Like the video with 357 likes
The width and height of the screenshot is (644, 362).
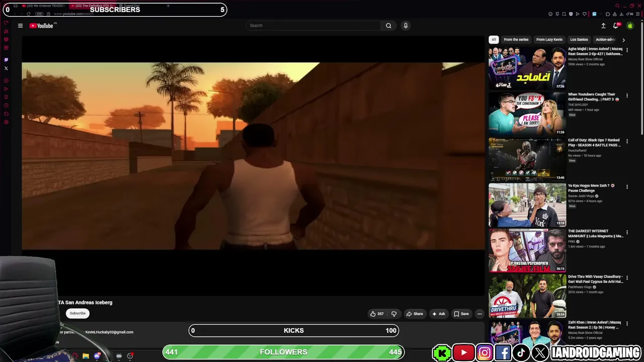click(377, 314)
